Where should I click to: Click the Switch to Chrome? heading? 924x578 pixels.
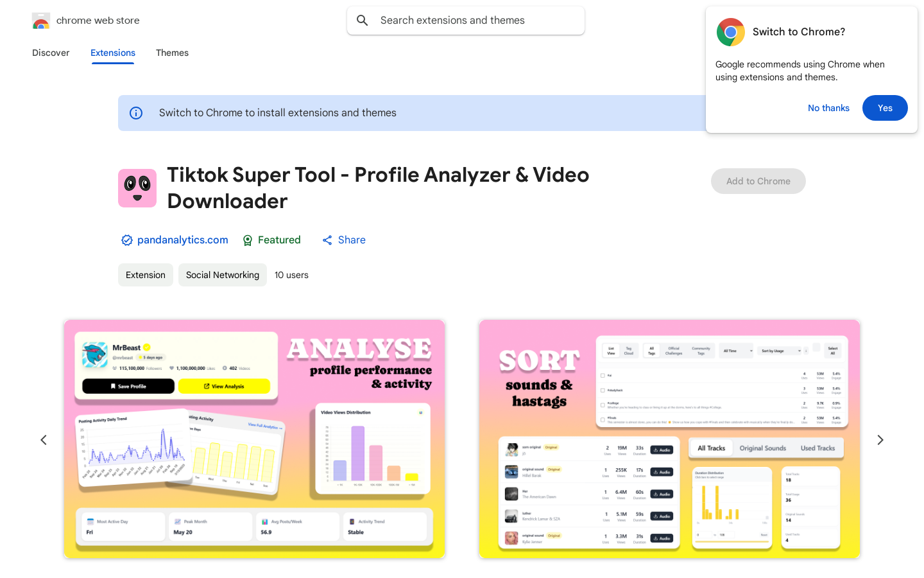pyautogui.click(x=799, y=31)
